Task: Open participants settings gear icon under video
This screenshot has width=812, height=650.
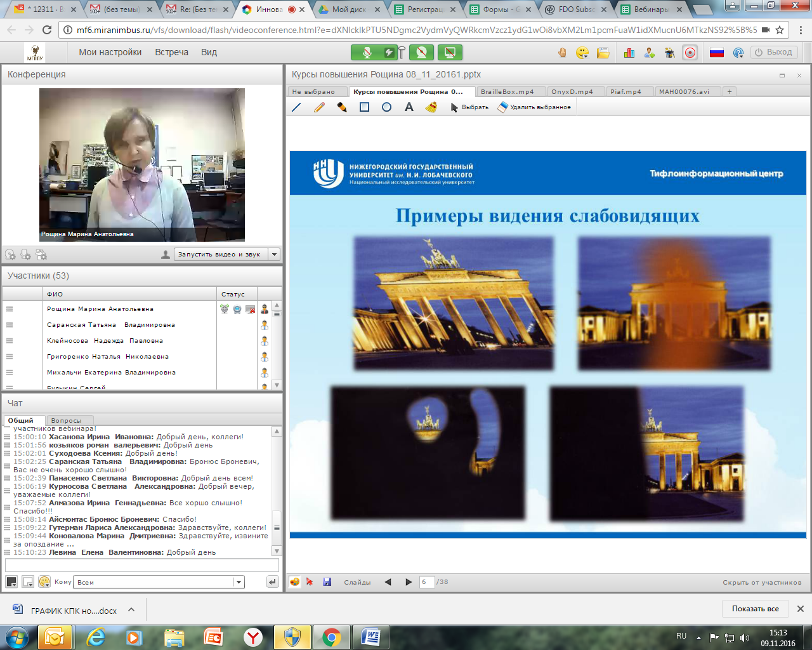Action: point(41,255)
